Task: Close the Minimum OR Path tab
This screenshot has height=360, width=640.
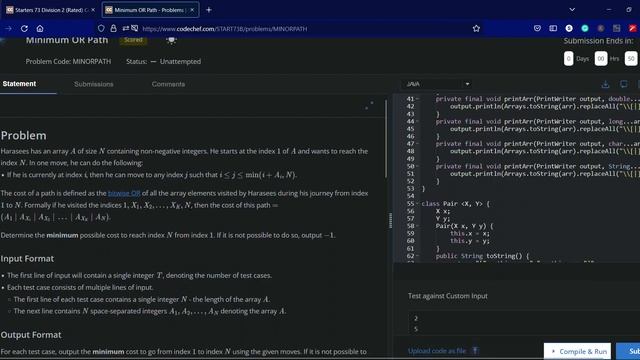Action: (192, 10)
